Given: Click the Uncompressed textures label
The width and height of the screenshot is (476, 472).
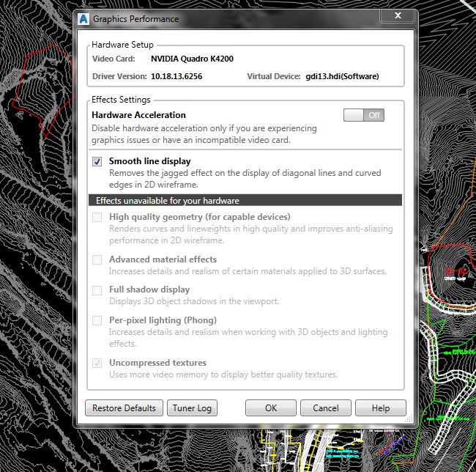Looking at the screenshot, I should pyautogui.click(x=158, y=363).
